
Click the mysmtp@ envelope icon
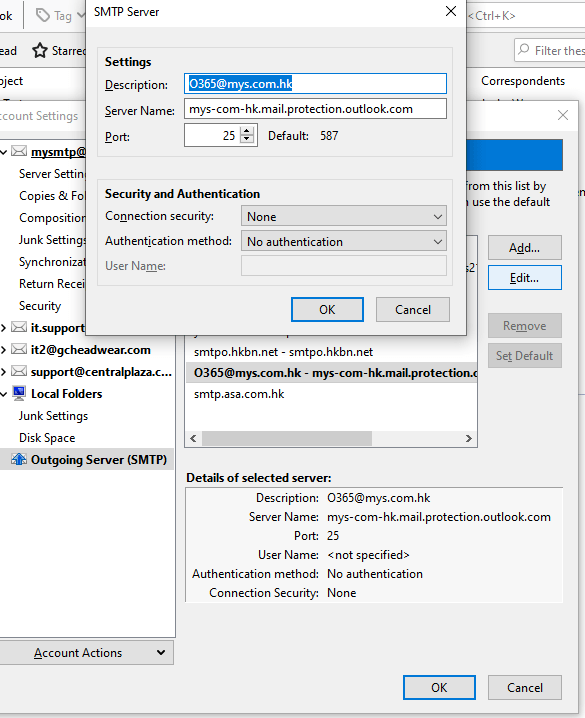[19, 151]
